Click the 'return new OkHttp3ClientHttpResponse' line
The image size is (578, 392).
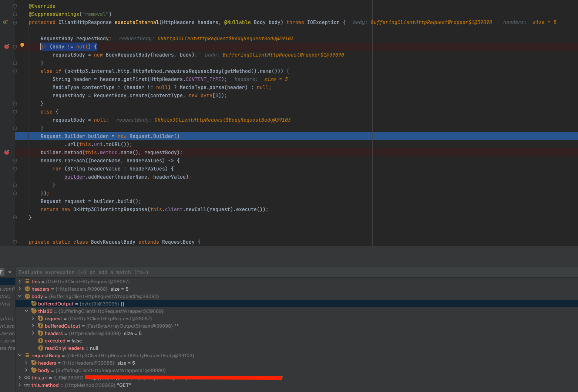pyautogui.click(x=154, y=209)
